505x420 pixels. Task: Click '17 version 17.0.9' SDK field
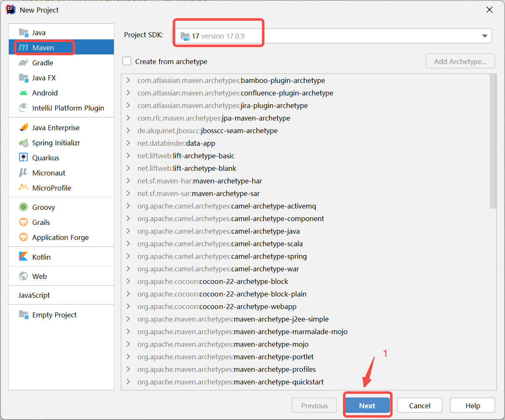pos(332,36)
